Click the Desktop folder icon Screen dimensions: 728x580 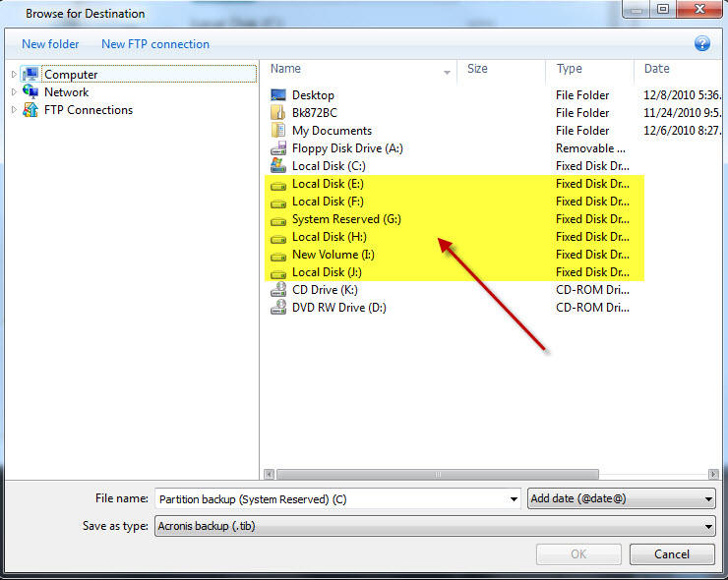(278, 95)
